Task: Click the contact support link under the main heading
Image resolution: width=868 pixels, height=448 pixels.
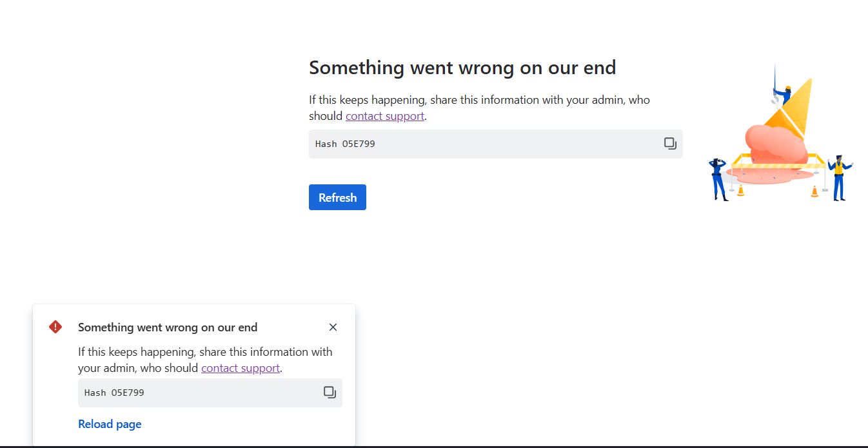Action: [384, 115]
